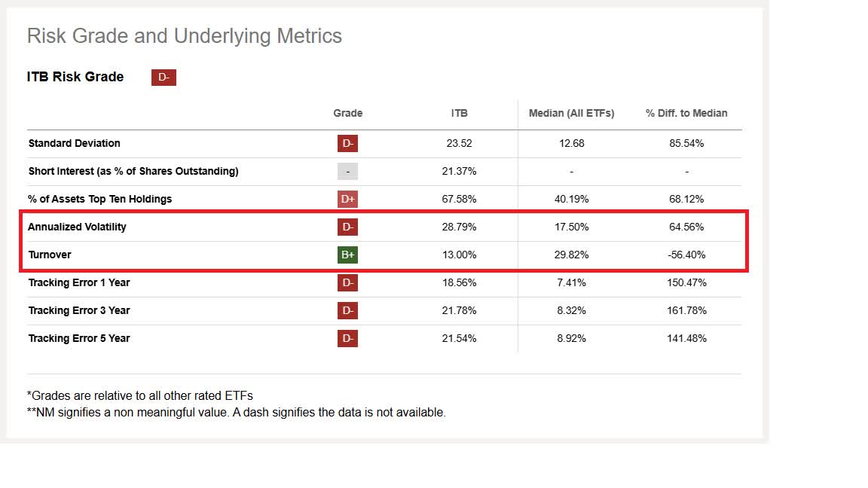868x488 pixels.
Task: Click the Standard Deviation row label
Action: pyautogui.click(x=74, y=143)
